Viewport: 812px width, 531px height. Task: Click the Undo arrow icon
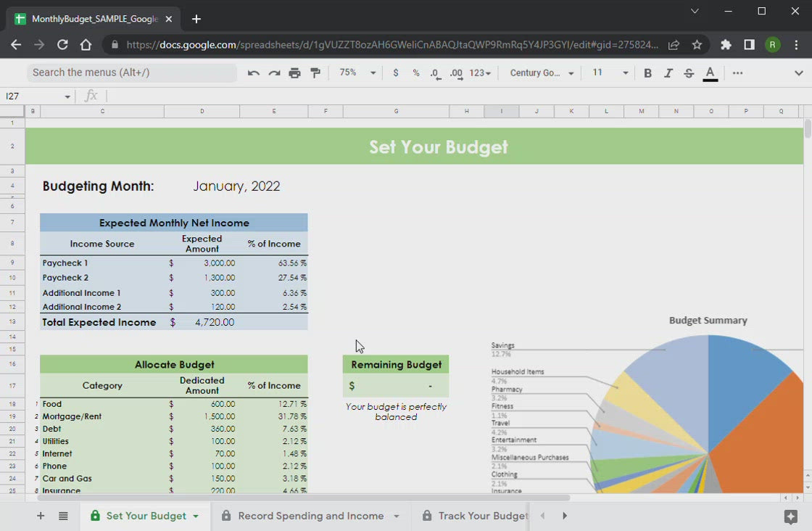[253, 73]
